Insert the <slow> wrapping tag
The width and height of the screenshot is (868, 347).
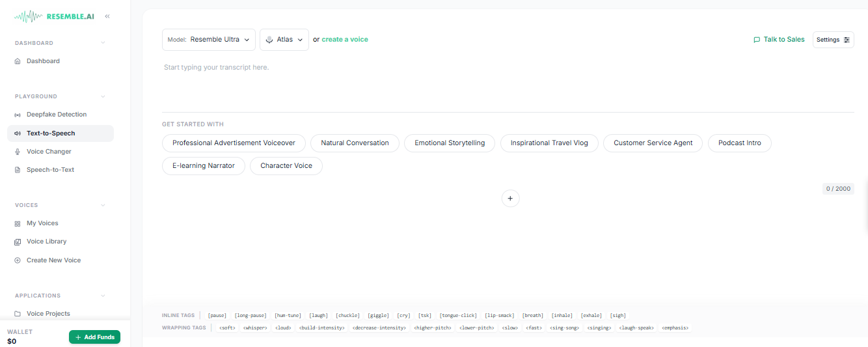(509, 328)
